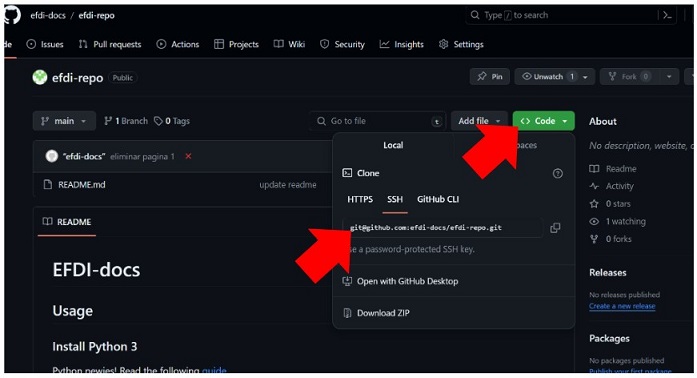Click the eye icon next to 1 watching
The width and height of the screenshot is (697, 378).
[594, 221]
